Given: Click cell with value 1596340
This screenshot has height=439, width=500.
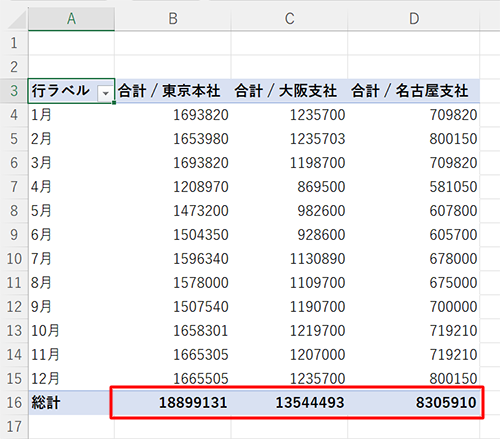Looking at the screenshot, I should (x=173, y=259).
